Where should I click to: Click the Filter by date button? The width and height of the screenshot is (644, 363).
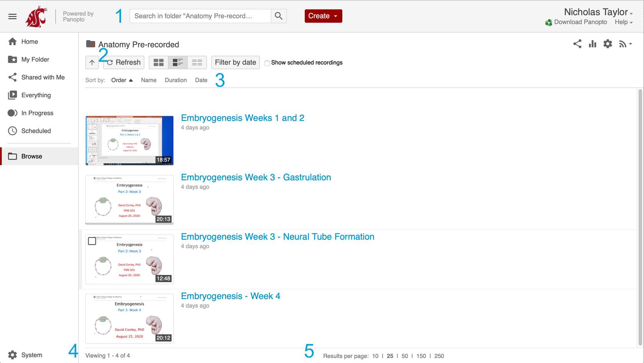235,62
